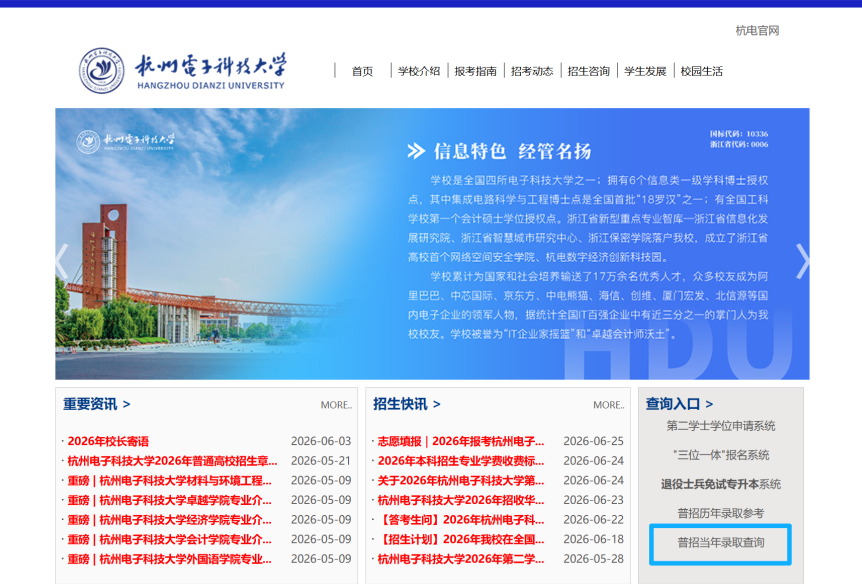This screenshot has width=862, height=584.
Task: Open 【答考生问】2026年杭州电子科 article
Action: (x=461, y=520)
